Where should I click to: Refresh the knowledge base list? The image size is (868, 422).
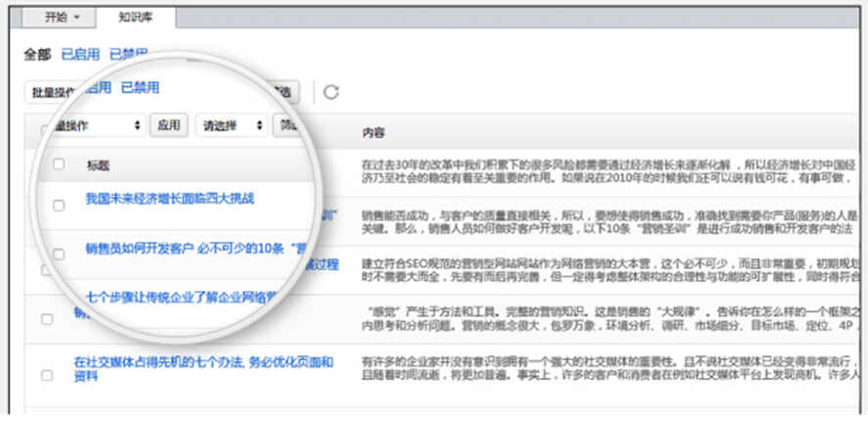[x=331, y=92]
